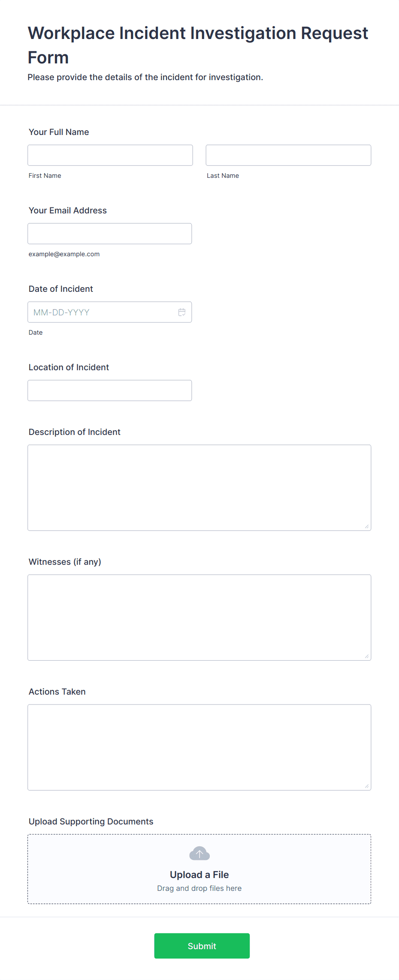Screen dimensions: 399x980
Task: Click the checkmark corner of the calendar icon
Action: 183,314
